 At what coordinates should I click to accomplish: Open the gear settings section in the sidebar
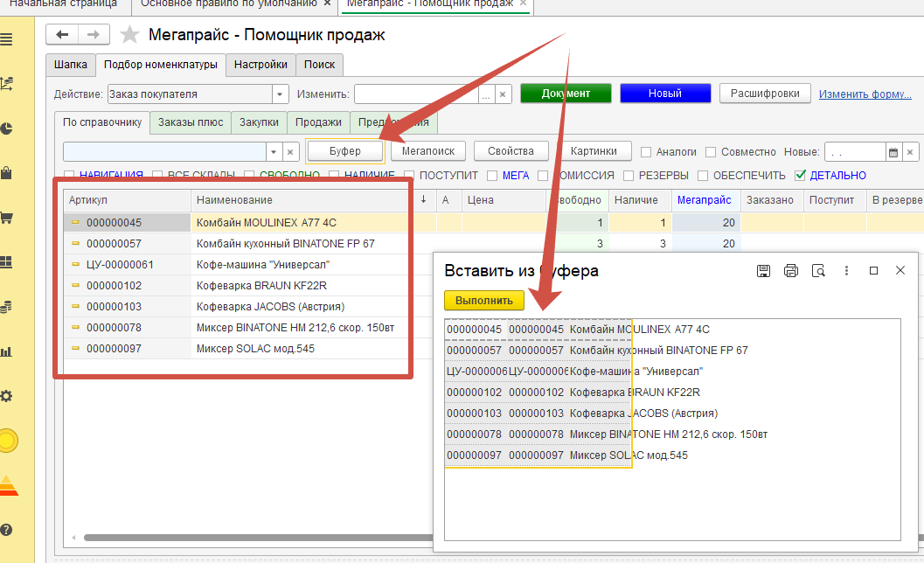pos(6,396)
